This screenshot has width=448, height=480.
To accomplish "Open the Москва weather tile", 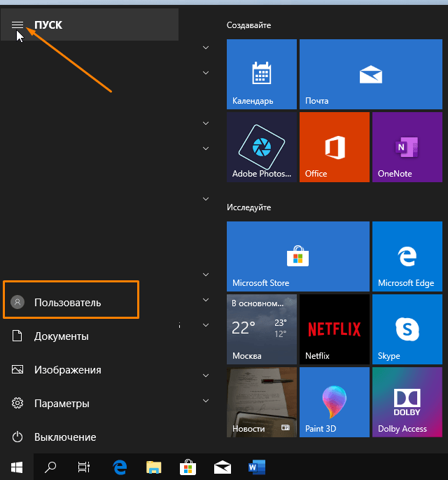I will coord(262,329).
